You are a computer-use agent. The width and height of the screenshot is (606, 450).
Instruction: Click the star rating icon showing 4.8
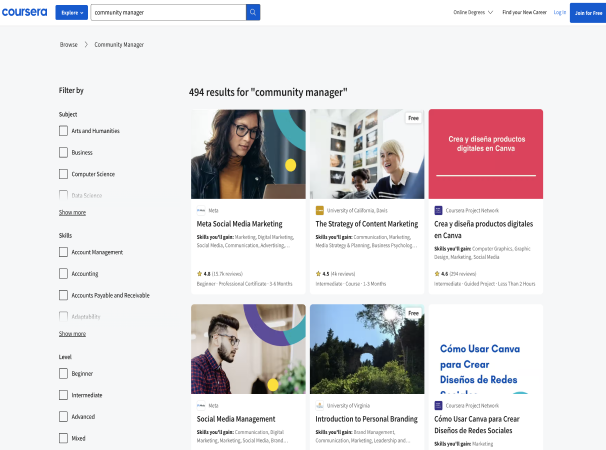(199, 274)
